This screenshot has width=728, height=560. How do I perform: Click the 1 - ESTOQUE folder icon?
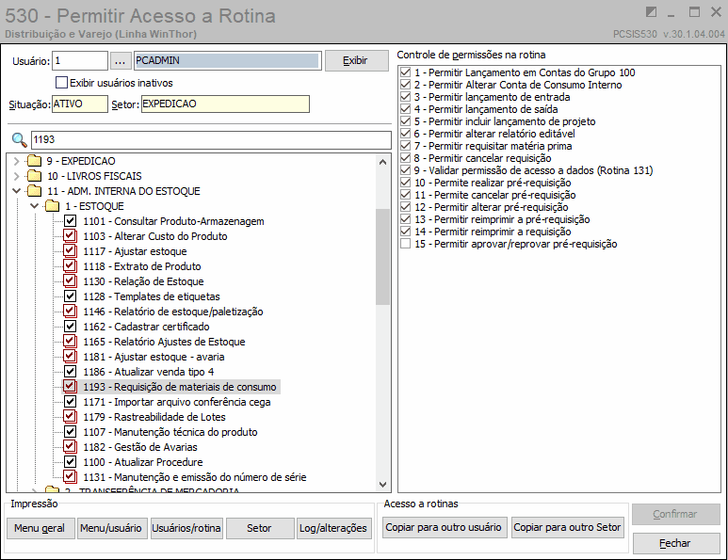pos(53,206)
